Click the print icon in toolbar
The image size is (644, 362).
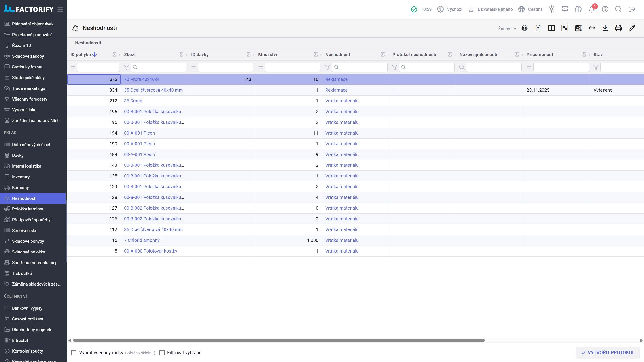[618, 28]
